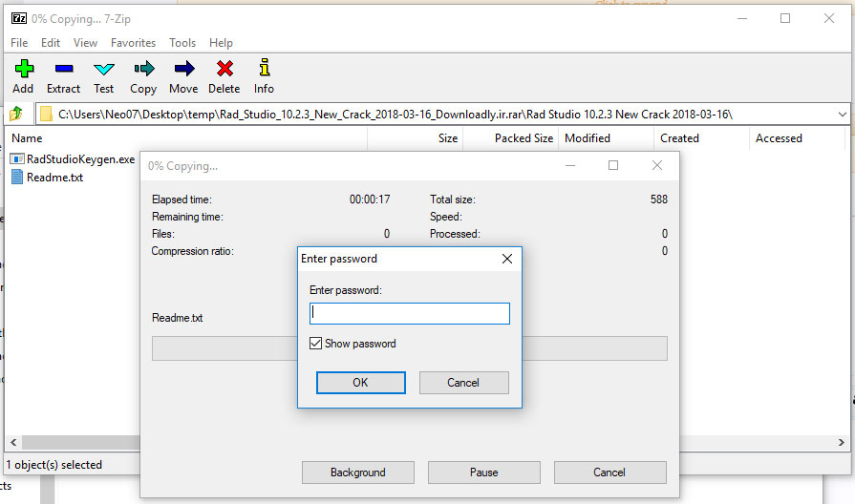Confirm password with OK button
The image size is (855, 504).
360,383
